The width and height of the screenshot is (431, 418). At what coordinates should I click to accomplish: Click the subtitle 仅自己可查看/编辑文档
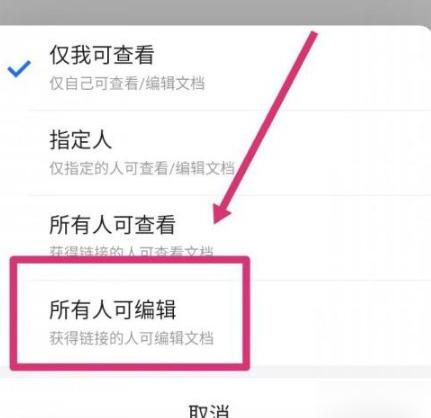(127, 83)
